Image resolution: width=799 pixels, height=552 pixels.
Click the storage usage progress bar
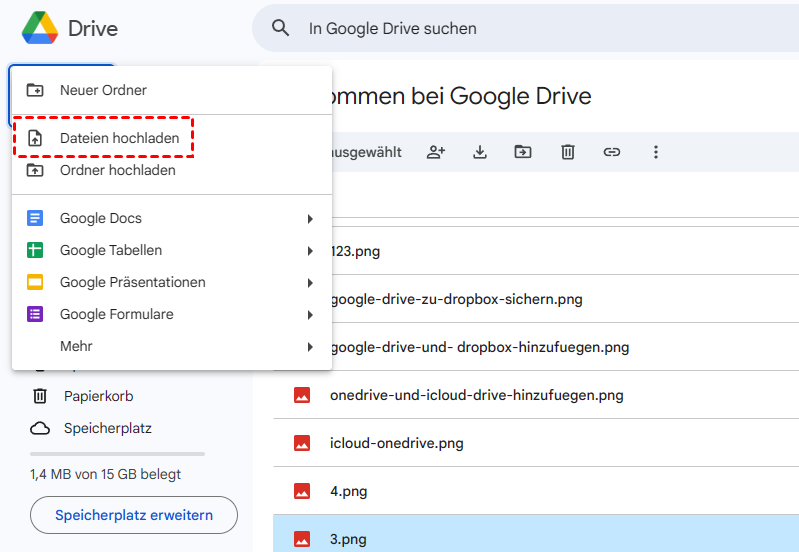(117, 454)
